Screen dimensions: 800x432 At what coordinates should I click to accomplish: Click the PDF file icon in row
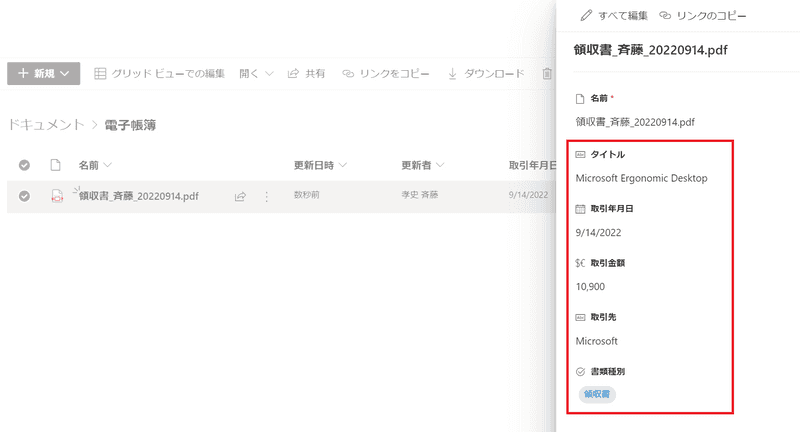click(57, 197)
